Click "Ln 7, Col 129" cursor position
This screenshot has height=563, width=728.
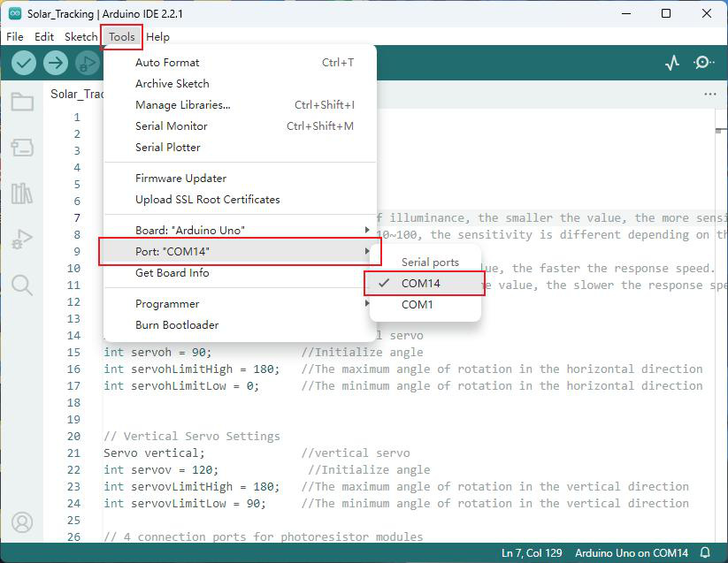pos(532,552)
